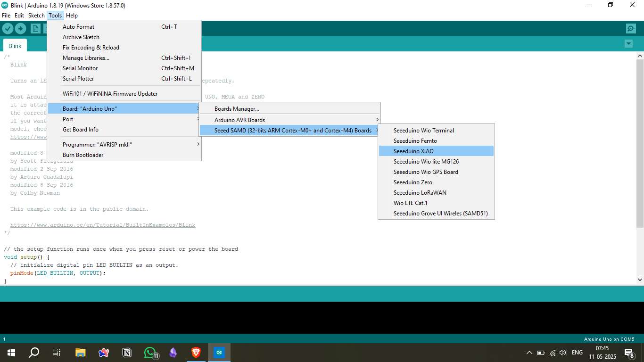Screen dimensions: 644x362
Task: Select Seeeduino Zero board
Action: [x=436, y=182]
